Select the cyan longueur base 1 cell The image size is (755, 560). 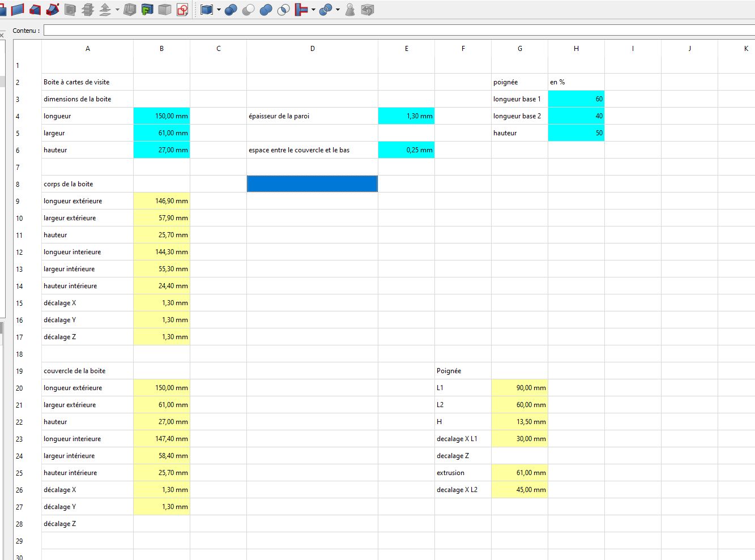(x=576, y=99)
